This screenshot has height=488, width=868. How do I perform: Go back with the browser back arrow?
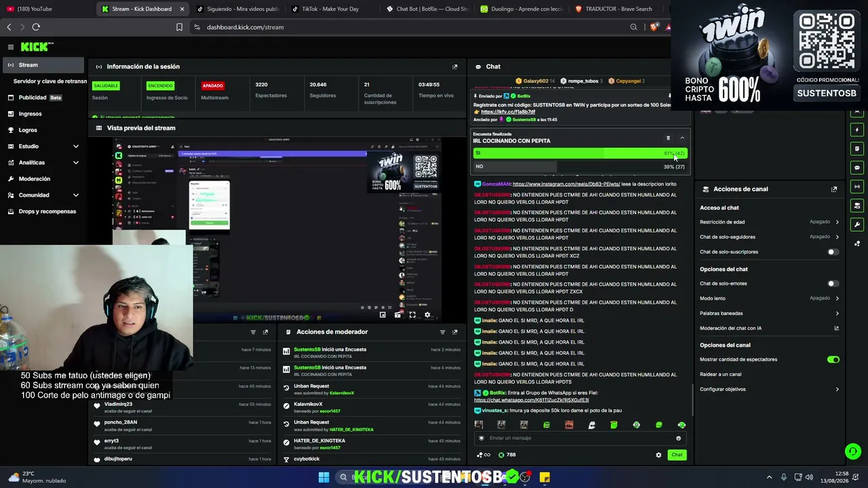coord(9,27)
